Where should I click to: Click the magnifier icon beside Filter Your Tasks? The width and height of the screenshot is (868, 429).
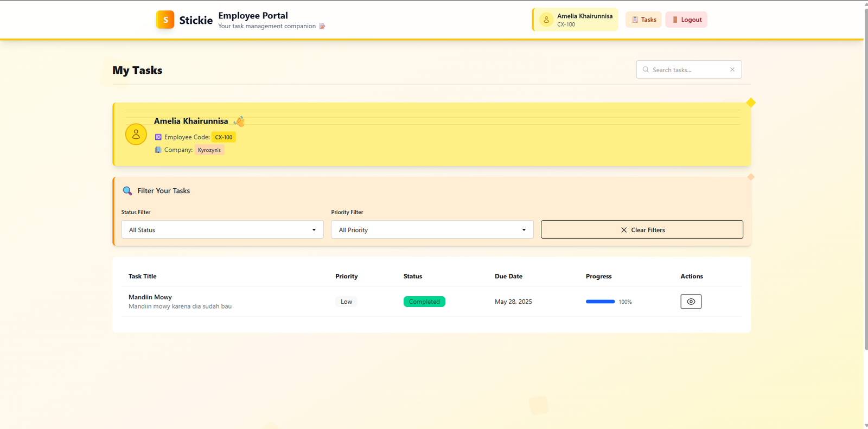(127, 191)
